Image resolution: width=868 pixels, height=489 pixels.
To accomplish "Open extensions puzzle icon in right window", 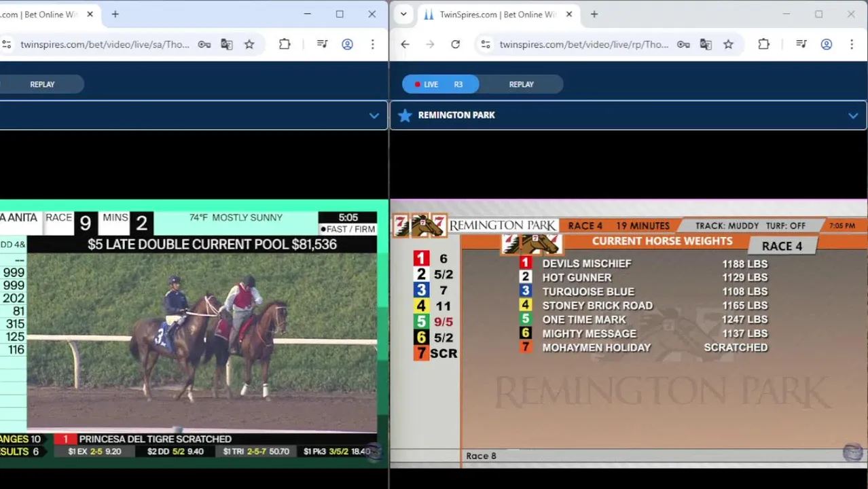I will pyautogui.click(x=763, y=45).
